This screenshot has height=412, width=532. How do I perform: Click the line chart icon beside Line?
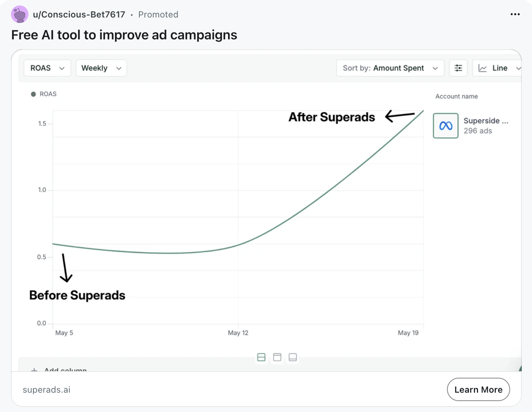[x=482, y=68]
